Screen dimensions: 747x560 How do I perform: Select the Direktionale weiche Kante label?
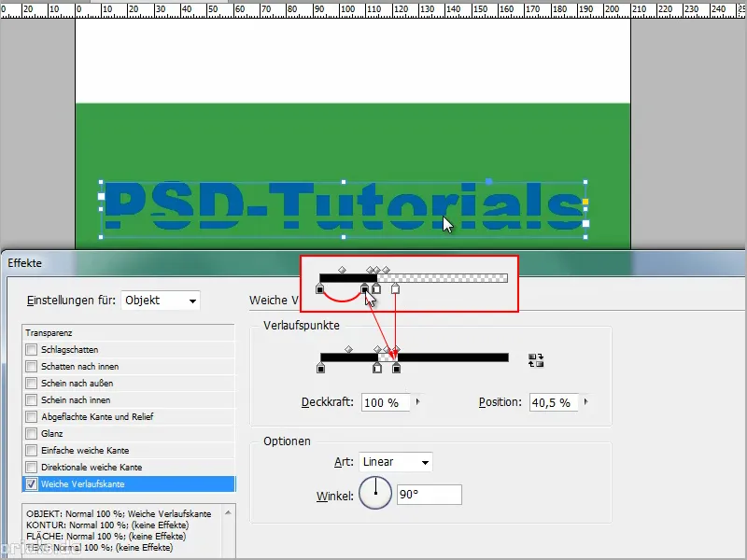tap(92, 468)
